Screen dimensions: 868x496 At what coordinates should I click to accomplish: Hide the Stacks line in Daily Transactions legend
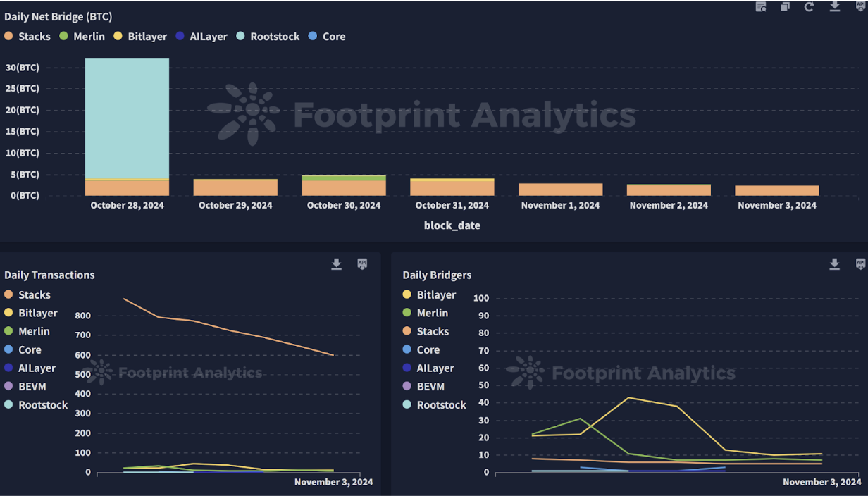[x=27, y=294]
